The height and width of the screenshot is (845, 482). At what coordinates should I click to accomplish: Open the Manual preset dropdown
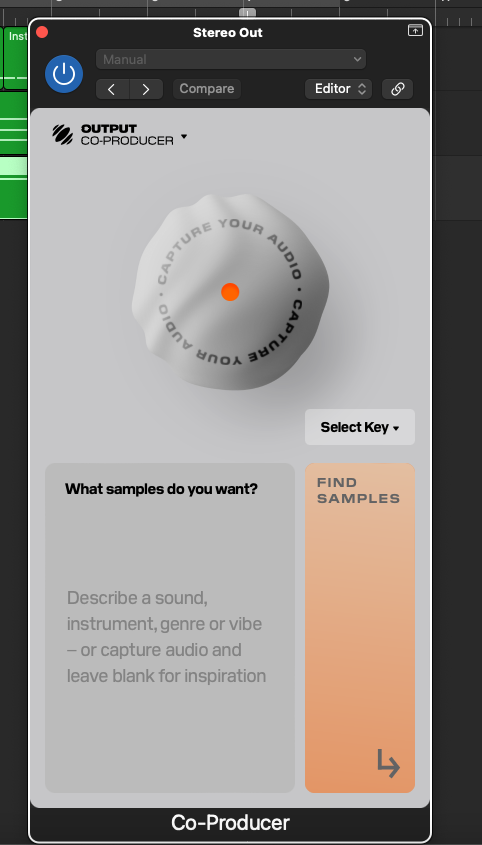tap(231, 59)
